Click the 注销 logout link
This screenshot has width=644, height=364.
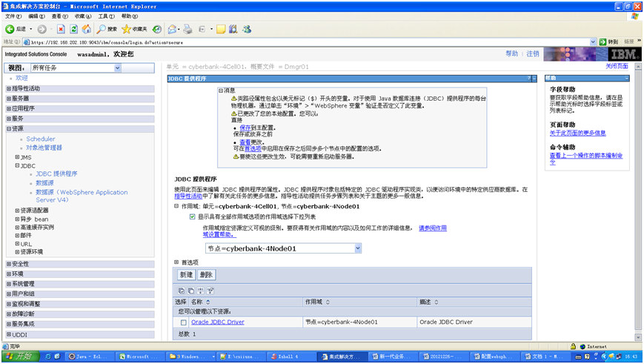533,54
